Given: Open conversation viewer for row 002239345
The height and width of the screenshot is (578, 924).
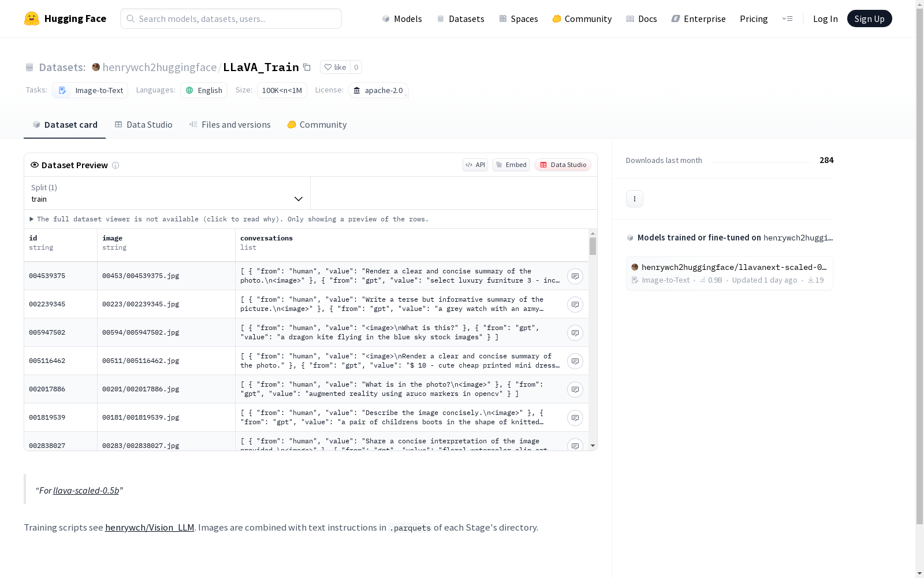Looking at the screenshot, I should tap(575, 305).
